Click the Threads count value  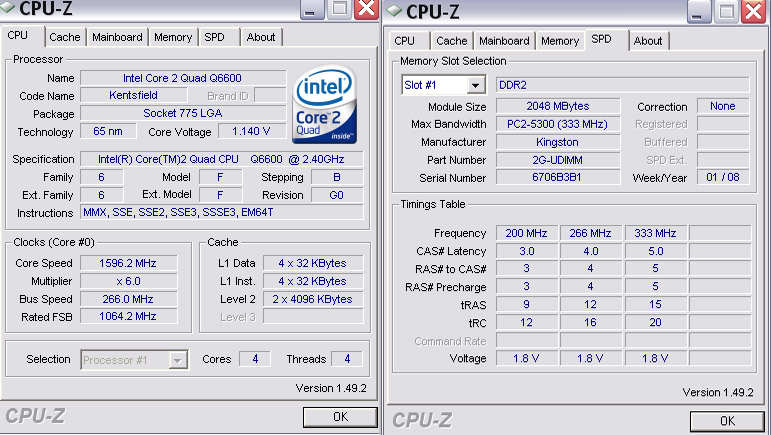pyautogui.click(x=347, y=359)
